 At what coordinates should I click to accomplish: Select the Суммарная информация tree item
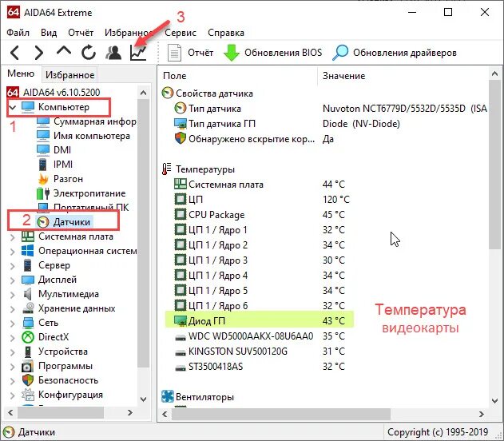coord(94,121)
